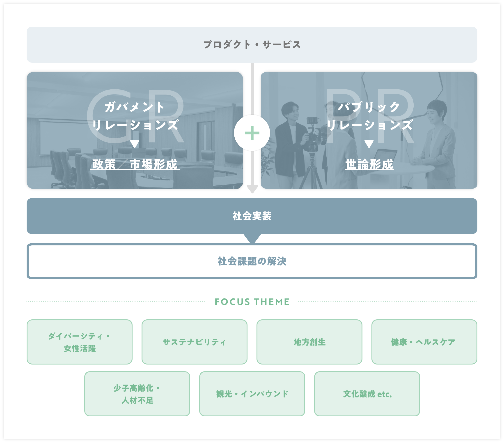Select the 観光・インバウンド theme tile
The image size is (504, 443).
pos(252,394)
